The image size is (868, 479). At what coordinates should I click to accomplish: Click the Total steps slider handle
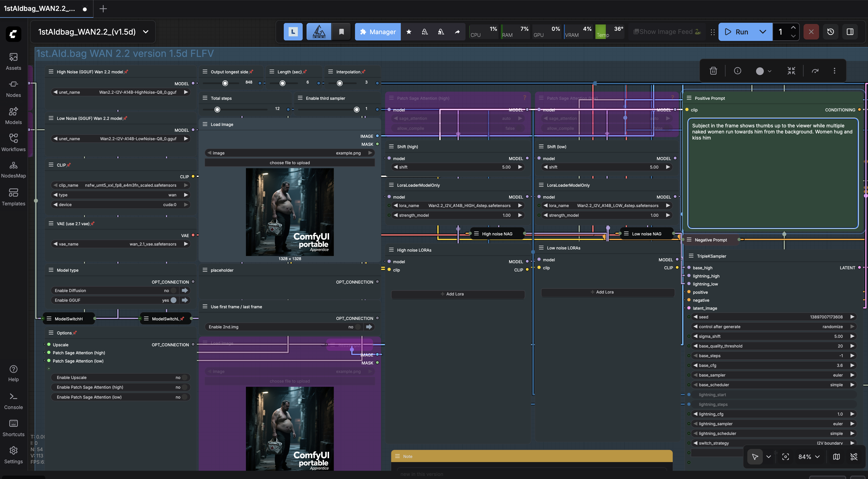(217, 109)
